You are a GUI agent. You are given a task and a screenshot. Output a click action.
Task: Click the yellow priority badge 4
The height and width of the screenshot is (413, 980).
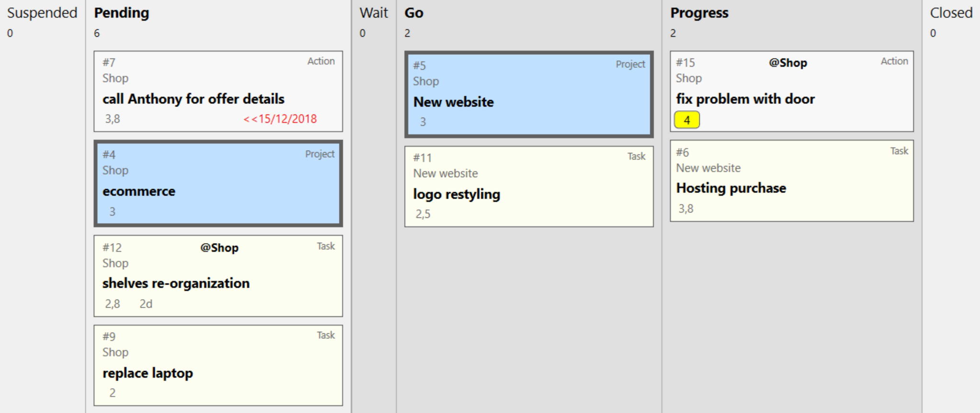coord(687,120)
